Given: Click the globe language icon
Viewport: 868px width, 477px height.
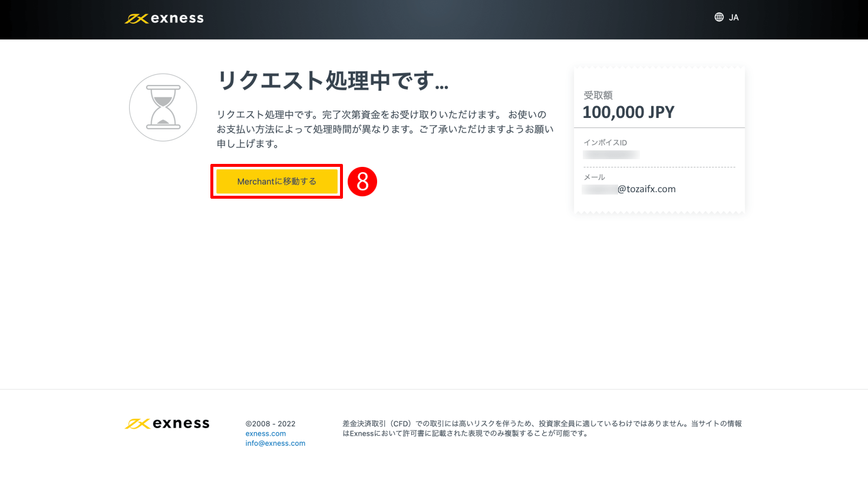Looking at the screenshot, I should pos(718,17).
